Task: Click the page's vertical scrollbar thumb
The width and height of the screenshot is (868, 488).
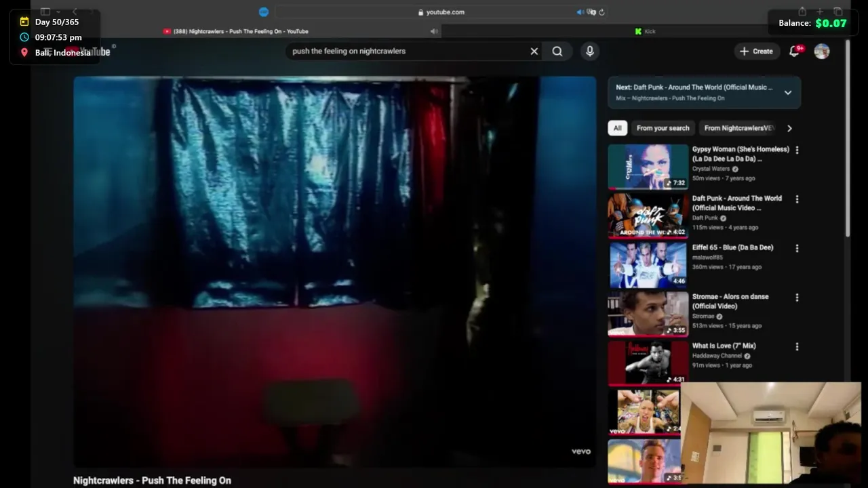Action: click(x=848, y=139)
